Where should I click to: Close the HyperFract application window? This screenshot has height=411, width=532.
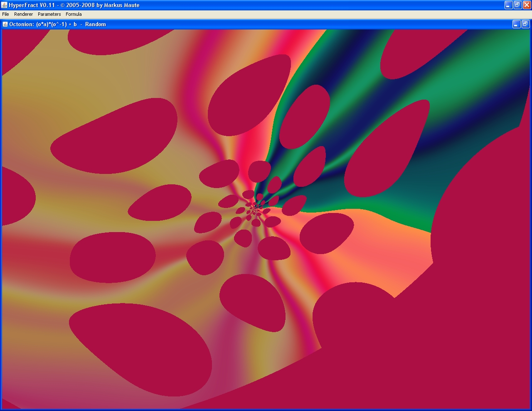[x=527, y=5]
